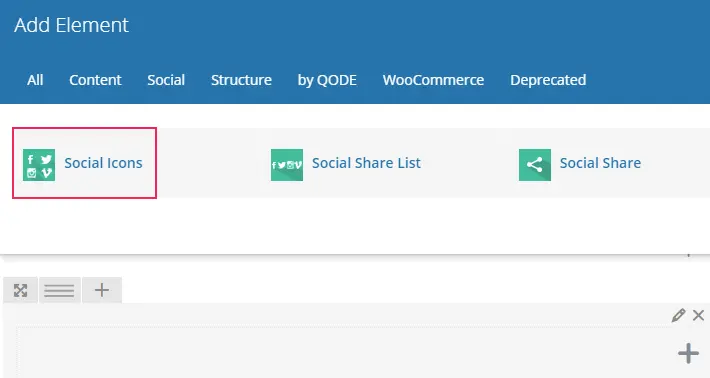Toggle the row fullscreen expand arrows icon
Image resolution: width=710 pixels, height=378 pixels.
pyautogui.click(x=20, y=290)
